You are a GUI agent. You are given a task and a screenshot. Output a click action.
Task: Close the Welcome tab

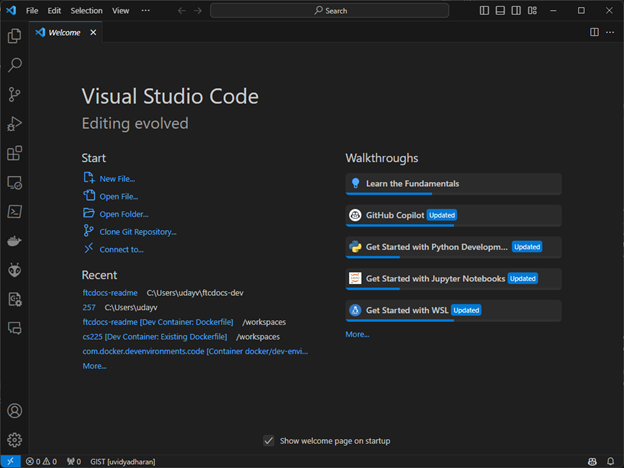click(93, 32)
